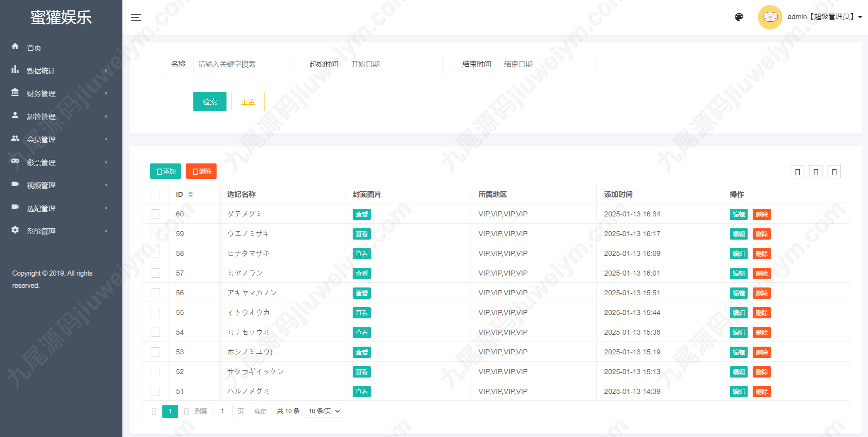
Task: Open the 10 条/页 page size dropdown
Action: (323, 411)
